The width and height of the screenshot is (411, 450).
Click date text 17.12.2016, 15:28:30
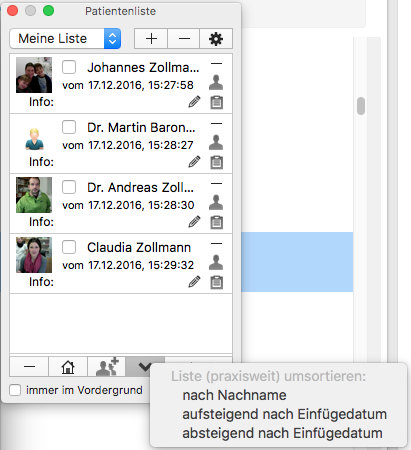click(x=141, y=205)
